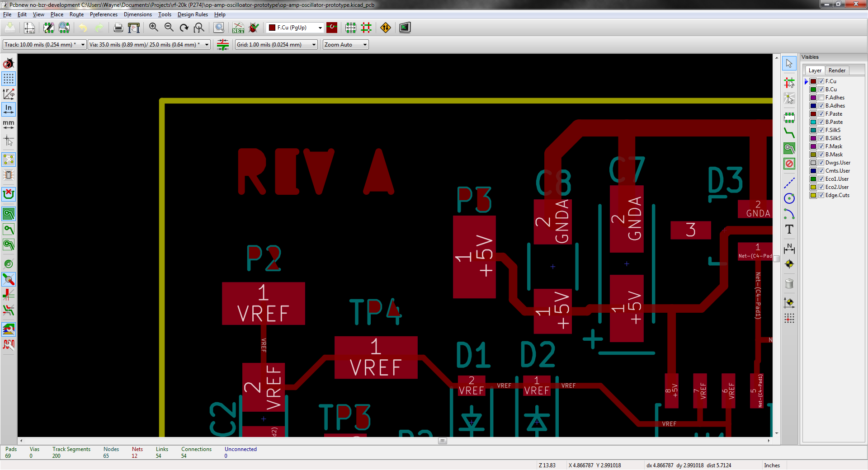The image size is (868, 470).
Task: Open the F.Cu active layer selector
Action: click(x=320, y=28)
